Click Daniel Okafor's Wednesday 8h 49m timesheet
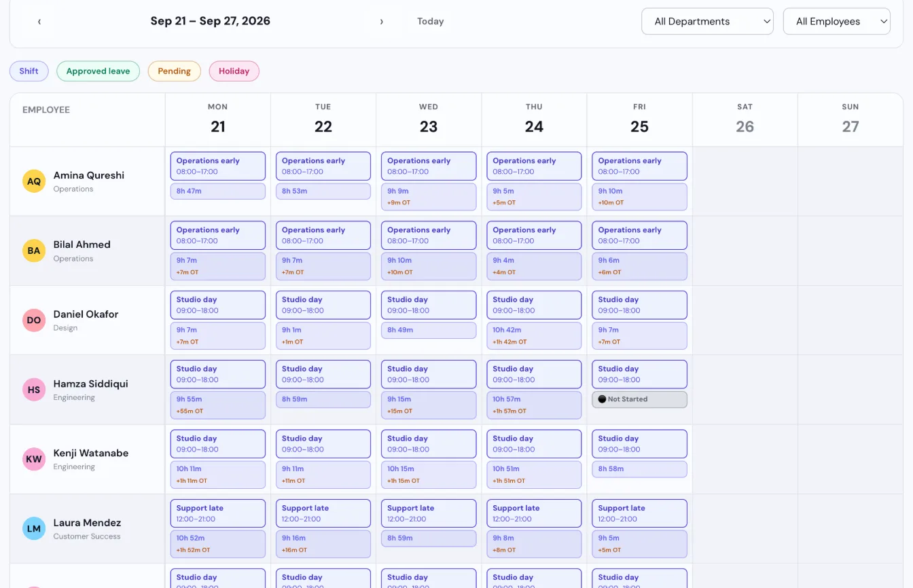 tap(429, 330)
